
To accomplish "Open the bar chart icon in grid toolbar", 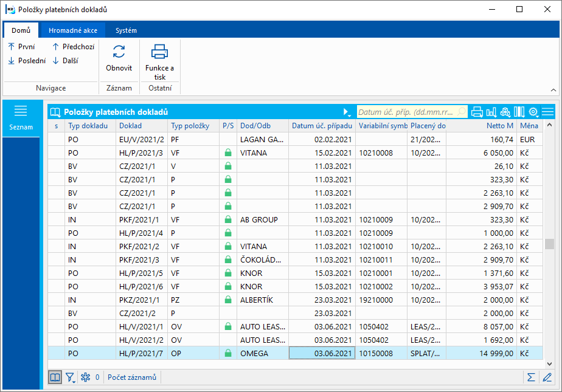I will click(x=491, y=112).
